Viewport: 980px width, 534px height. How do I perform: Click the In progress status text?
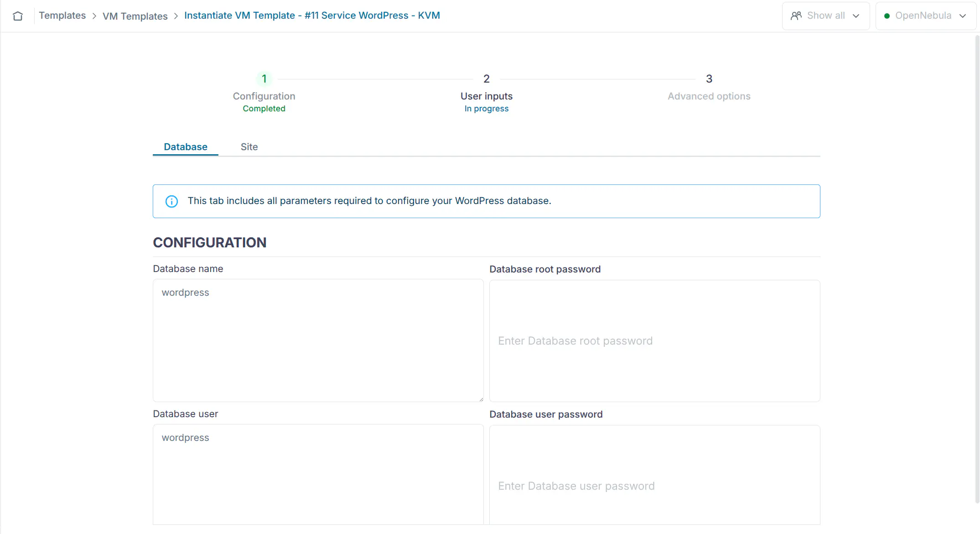pyautogui.click(x=487, y=109)
